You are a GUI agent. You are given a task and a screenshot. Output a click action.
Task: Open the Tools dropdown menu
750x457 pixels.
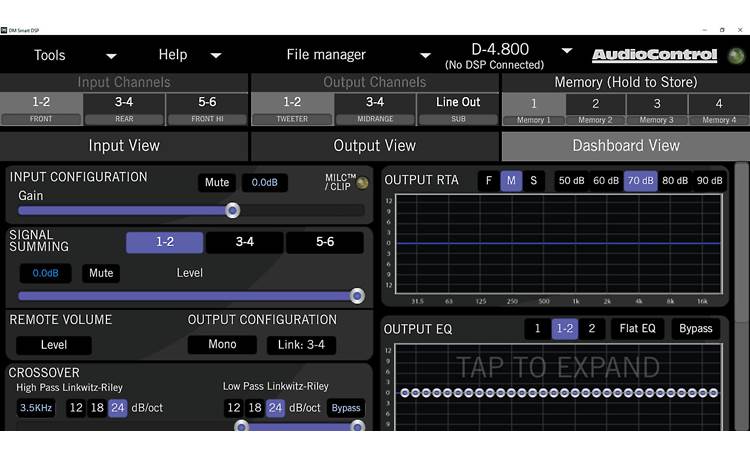pyautogui.click(x=75, y=55)
